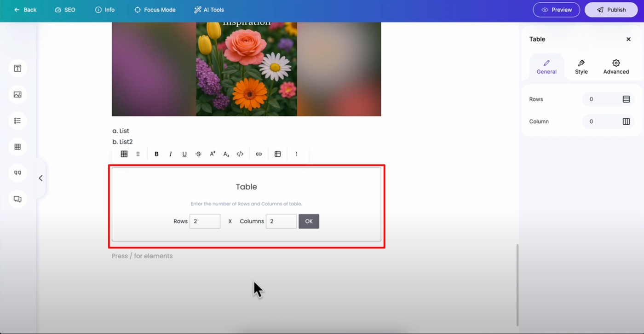Preview the post
Screen dimensions: 644x334
[x=556, y=10]
